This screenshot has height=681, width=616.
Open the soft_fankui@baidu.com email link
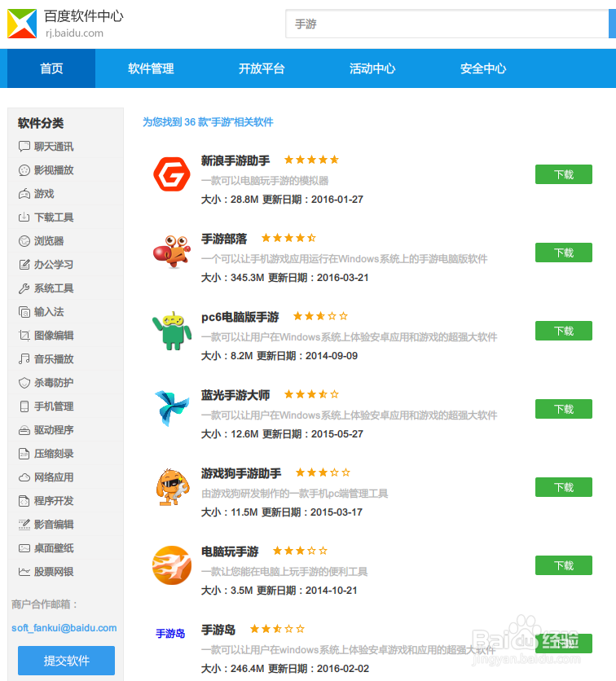point(64,627)
